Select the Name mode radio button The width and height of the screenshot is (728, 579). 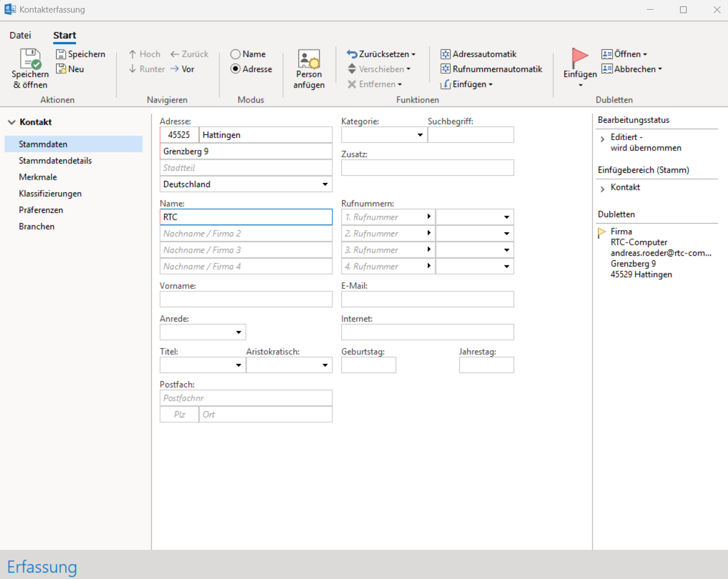pos(235,54)
